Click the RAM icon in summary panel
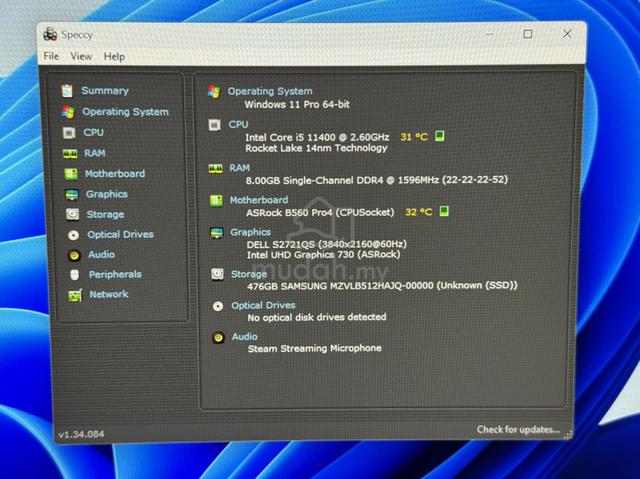Screen dimensions: 640x479 pos(216,169)
